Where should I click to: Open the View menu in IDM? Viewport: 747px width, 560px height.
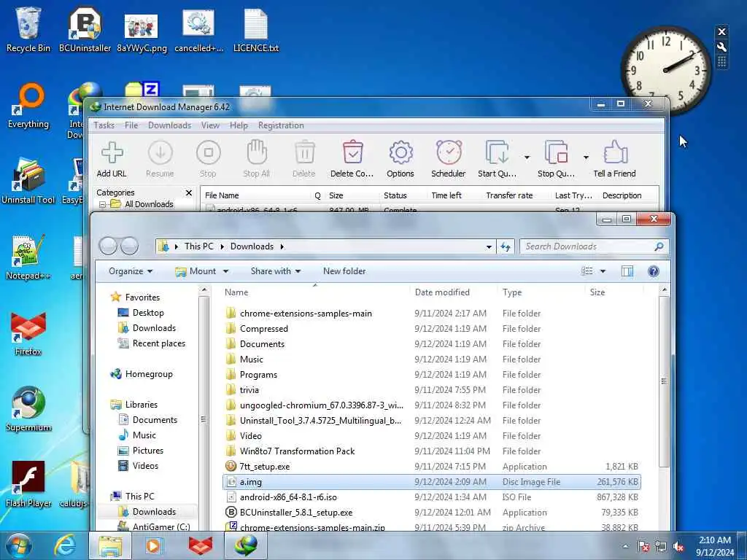210,125
